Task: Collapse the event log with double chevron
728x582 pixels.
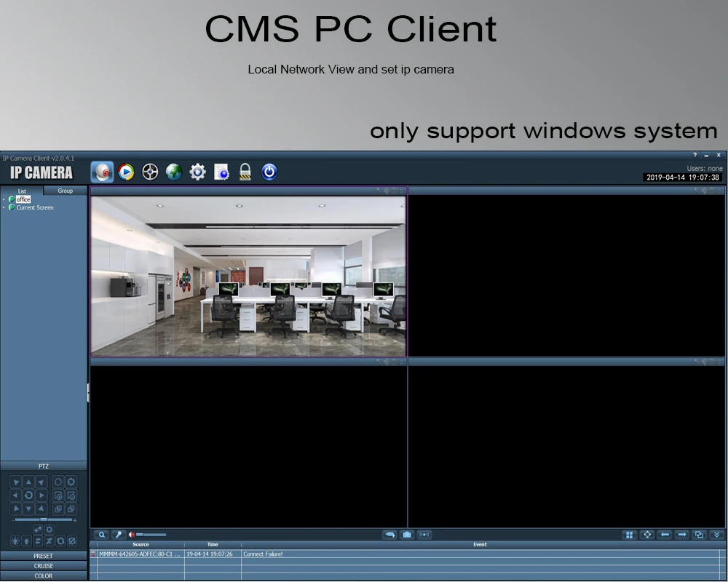Action: pos(717,535)
